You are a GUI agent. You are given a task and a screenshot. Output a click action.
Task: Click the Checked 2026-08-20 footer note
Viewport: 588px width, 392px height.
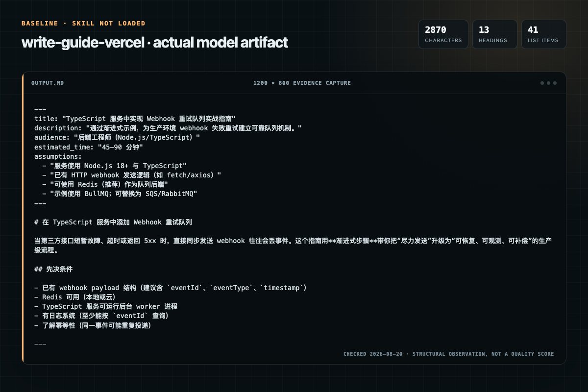(x=449, y=354)
